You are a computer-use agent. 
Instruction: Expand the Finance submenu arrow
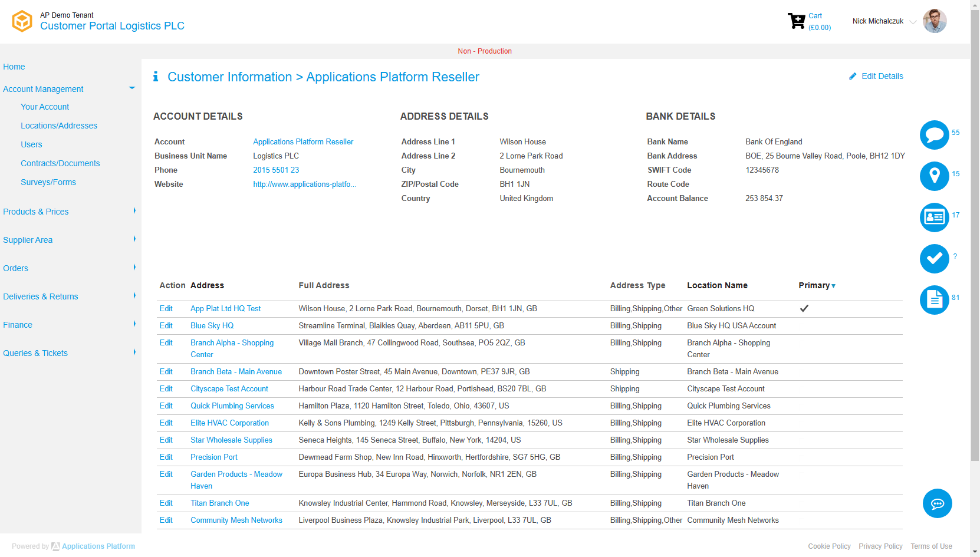point(134,324)
